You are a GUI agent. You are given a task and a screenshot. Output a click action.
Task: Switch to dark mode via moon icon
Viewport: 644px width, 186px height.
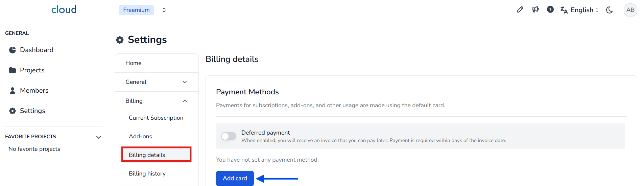(610, 10)
